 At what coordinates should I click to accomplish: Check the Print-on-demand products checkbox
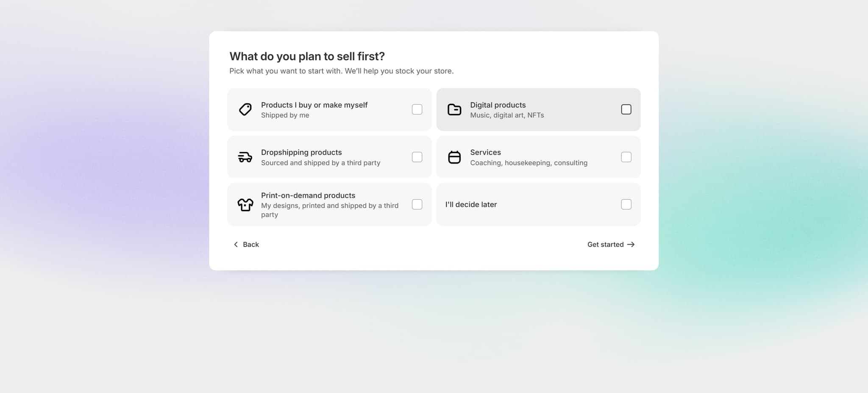pyautogui.click(x=417, y=204)
